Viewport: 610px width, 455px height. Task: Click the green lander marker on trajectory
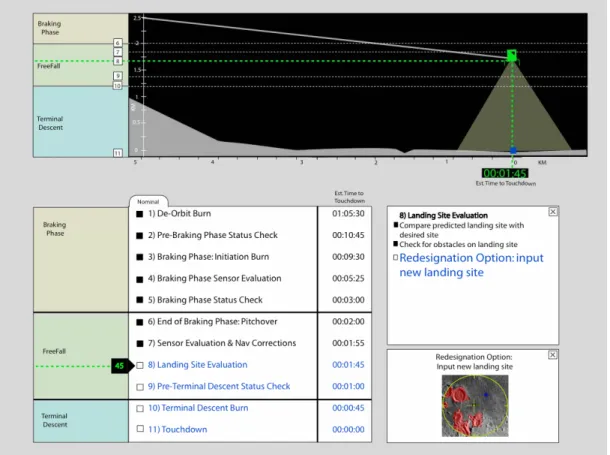pos(512,56)
